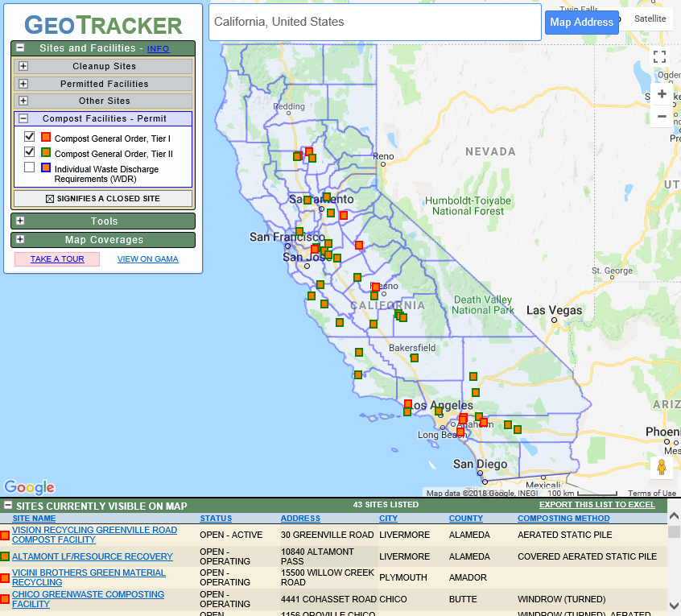Collapse the Sites and Facilities panel
Viewport: 681px width, 616px height.
pos(20,48)
